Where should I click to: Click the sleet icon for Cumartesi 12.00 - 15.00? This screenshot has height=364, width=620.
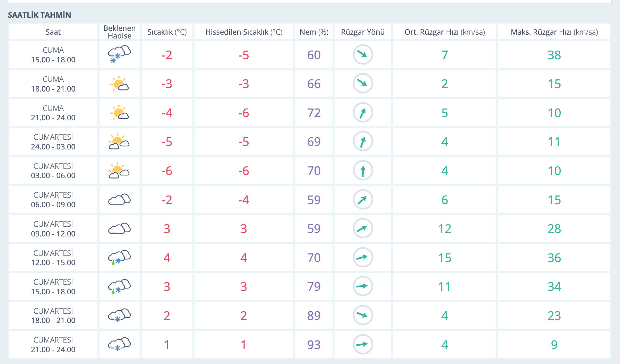tap(119, 258)
